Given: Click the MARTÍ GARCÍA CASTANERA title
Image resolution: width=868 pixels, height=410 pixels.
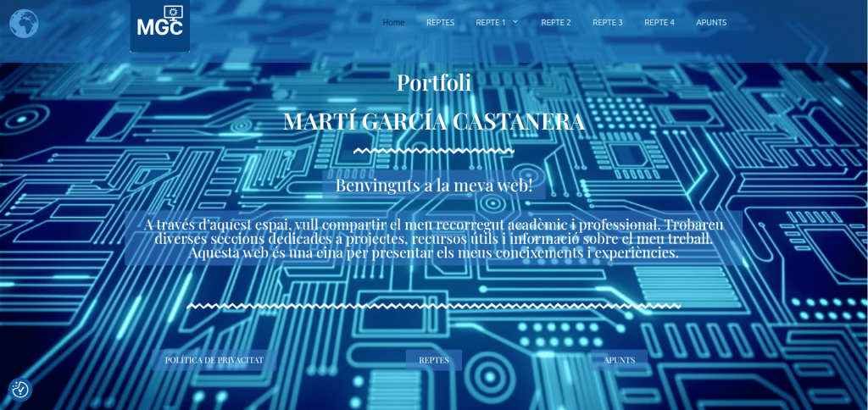Looking at the screenshot, I should coord(433,121).
